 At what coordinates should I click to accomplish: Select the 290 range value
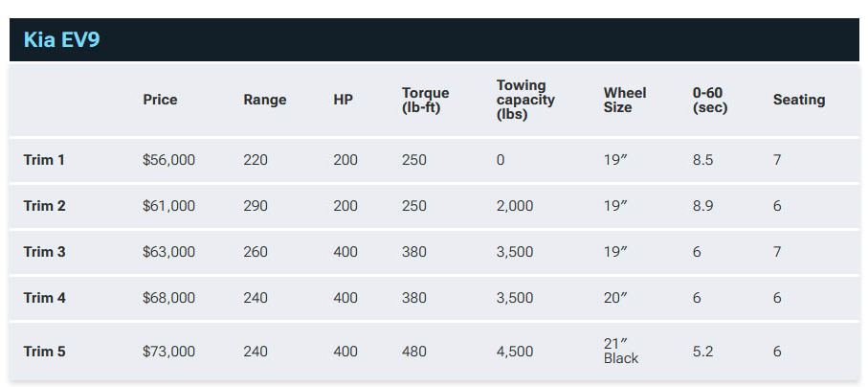tap(256, 206)
